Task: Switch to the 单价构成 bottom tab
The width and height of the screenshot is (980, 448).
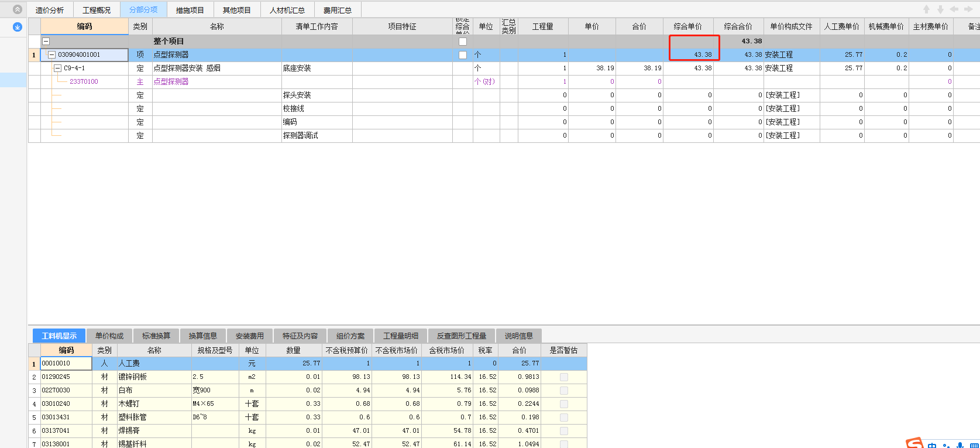Action: click(x=109, y=336)
